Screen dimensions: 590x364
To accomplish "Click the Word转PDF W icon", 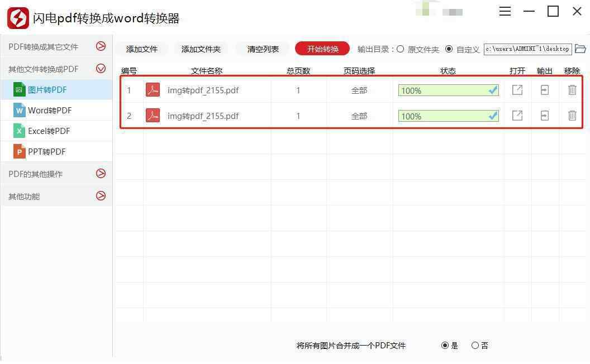I will [19, 110].
